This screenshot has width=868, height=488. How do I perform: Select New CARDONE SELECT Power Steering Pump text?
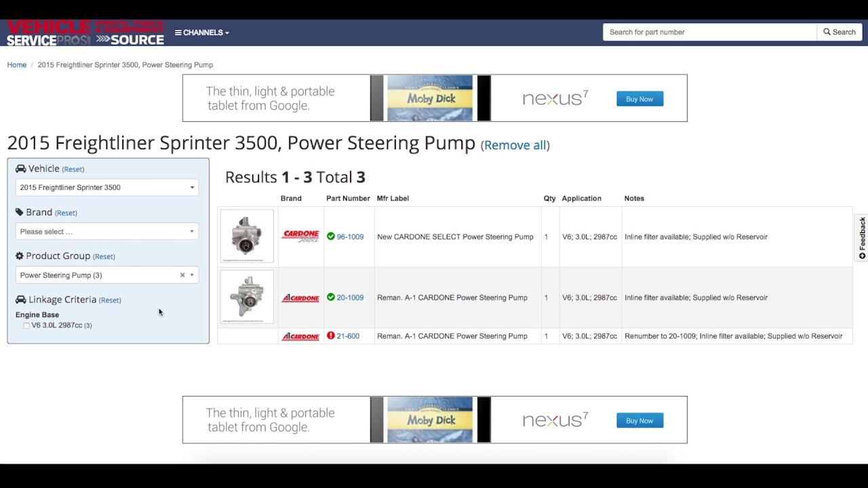(455, 237)
